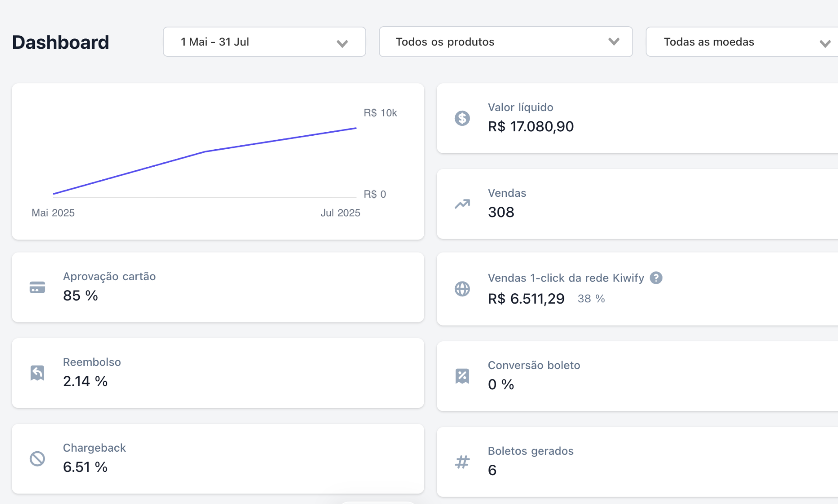
Task: Click the dollar coin icon beside Valor líquido
Action: (x=462, y=118)
